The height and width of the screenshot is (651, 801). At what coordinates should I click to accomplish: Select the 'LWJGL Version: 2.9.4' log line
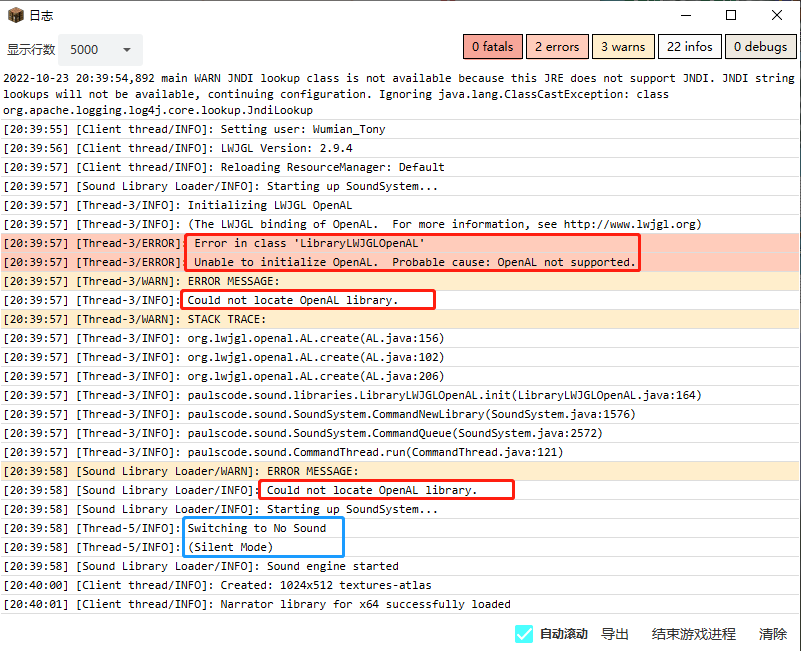click(x=400, y=148)
